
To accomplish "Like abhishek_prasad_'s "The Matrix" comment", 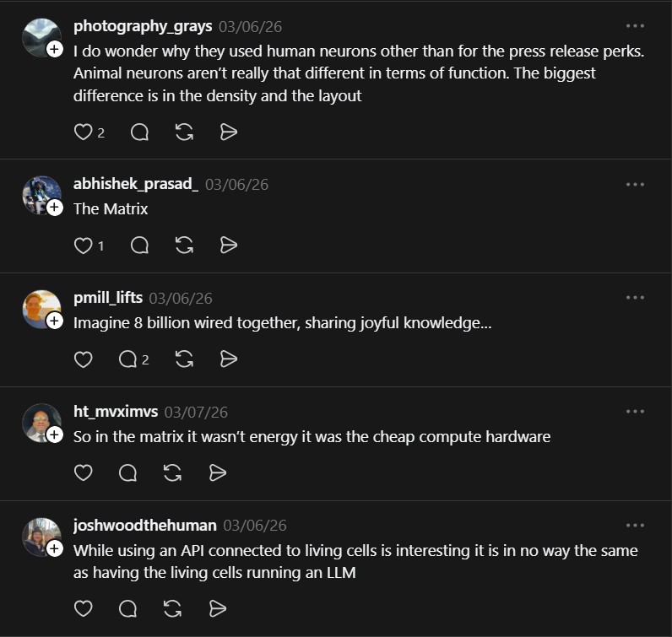I will click(x=83, y=246).
